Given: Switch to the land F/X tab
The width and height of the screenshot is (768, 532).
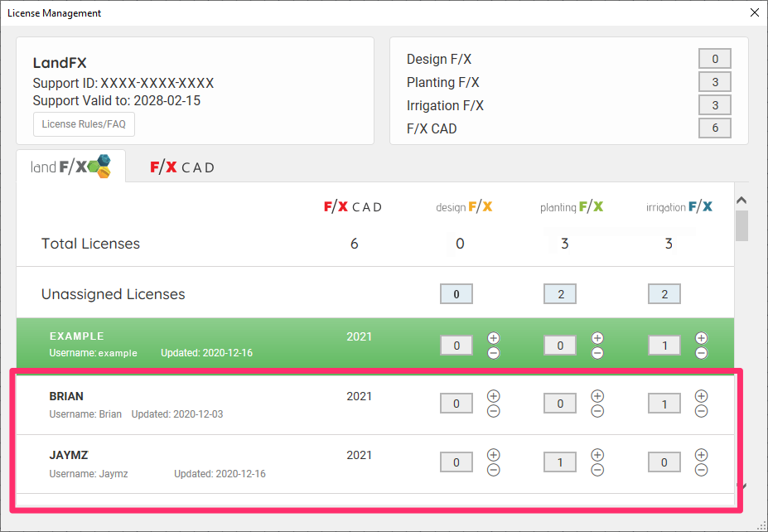Looking at the screenshot, I should [x=70, y=167].
